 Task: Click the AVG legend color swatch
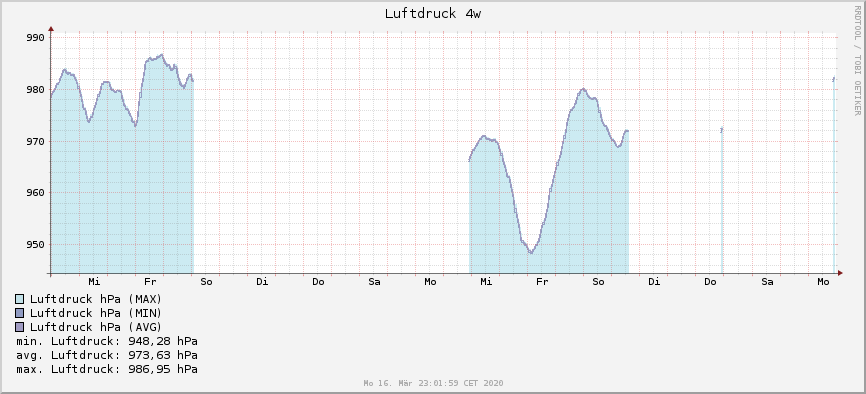pos(19,327)
